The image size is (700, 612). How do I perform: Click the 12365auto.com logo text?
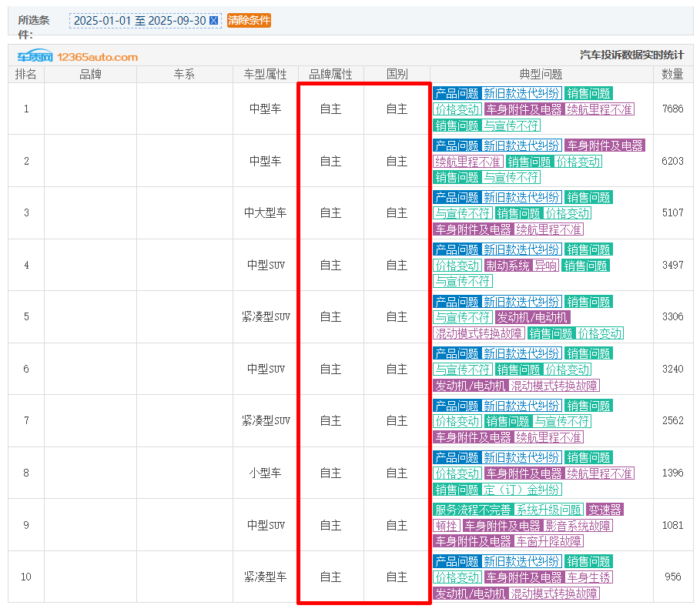[x=97, y=57]
